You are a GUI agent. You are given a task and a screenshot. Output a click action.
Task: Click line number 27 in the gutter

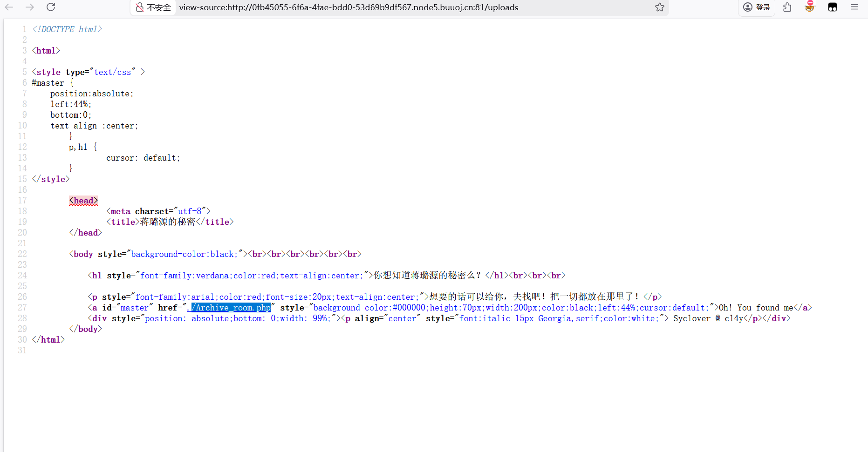22,308
